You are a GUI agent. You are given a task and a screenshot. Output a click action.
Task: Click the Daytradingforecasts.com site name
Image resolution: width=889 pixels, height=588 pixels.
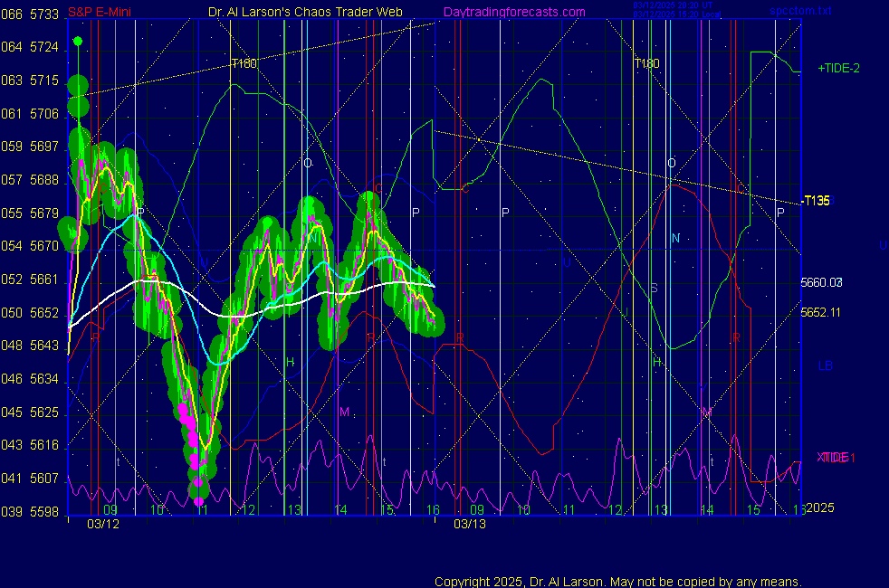514,12
